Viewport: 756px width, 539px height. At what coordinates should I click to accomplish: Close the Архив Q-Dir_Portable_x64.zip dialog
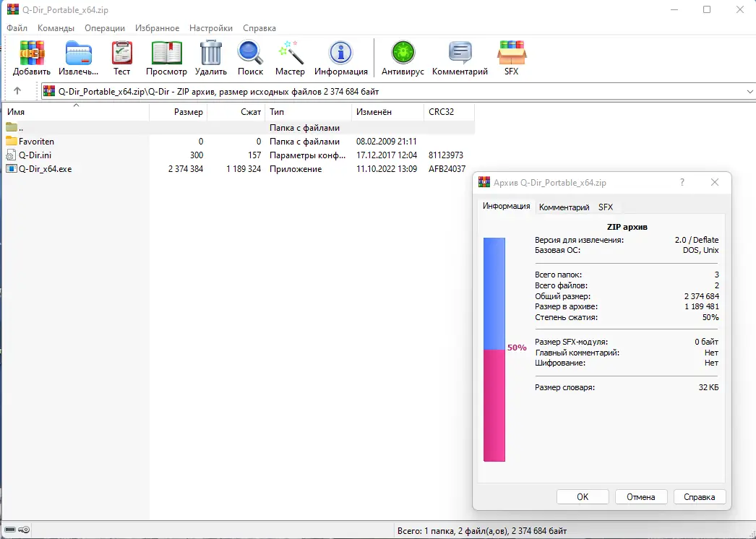pyautogui.click(x=715, y=182)
